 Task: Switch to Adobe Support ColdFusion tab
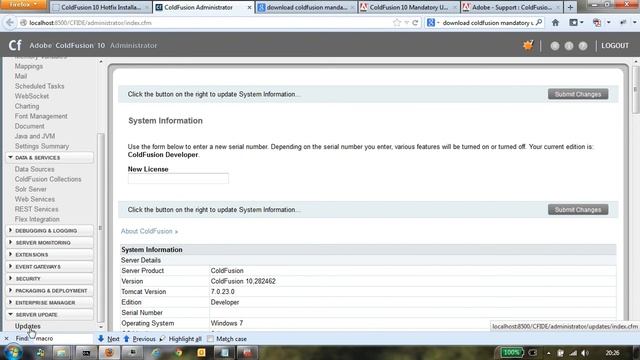point(512,7)
